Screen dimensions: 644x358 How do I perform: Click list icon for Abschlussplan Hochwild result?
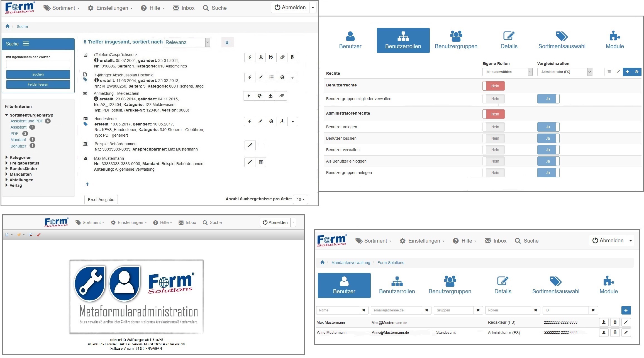coord(271,77)
